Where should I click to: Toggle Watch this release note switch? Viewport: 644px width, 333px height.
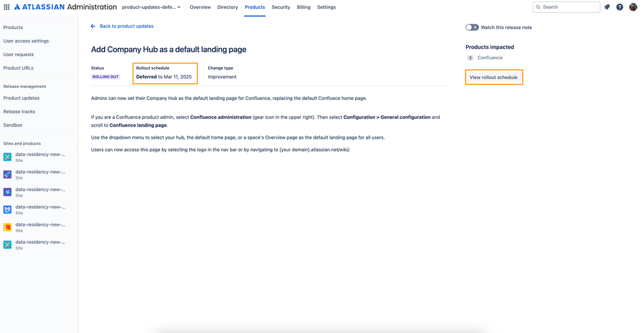pos(472,27)
